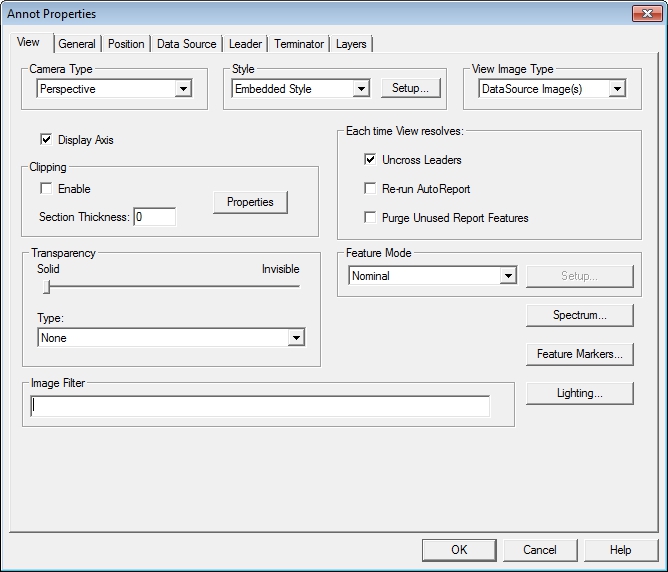Switch to the General tab

[77, 44]
